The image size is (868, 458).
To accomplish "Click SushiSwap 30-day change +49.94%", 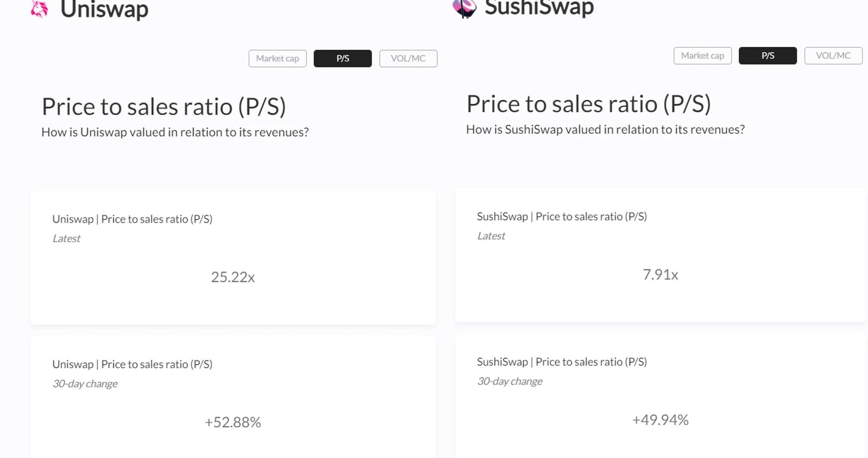I will pos(660,420).
